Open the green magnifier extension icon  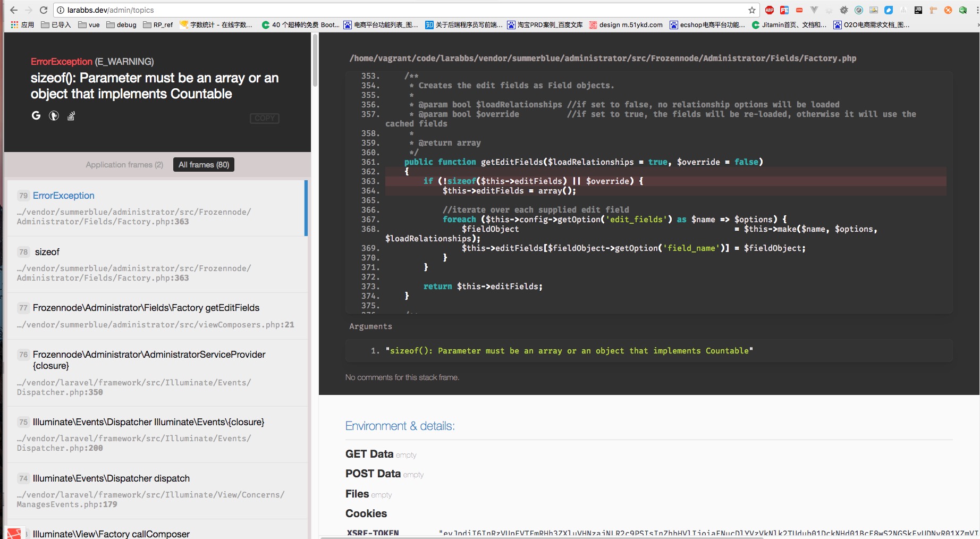[x=963, y=10]
